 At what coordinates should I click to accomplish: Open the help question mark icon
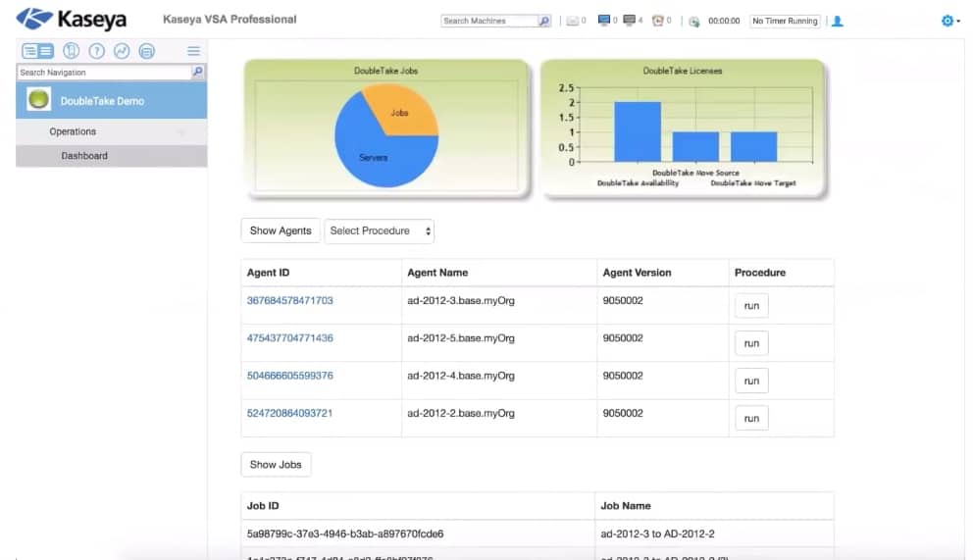point(96,51)
